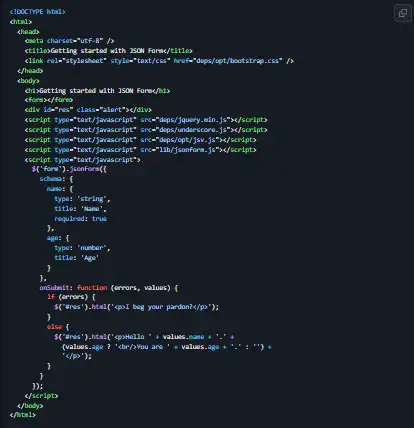Click the 'I beg your pardon?' html line

(137, 307)
